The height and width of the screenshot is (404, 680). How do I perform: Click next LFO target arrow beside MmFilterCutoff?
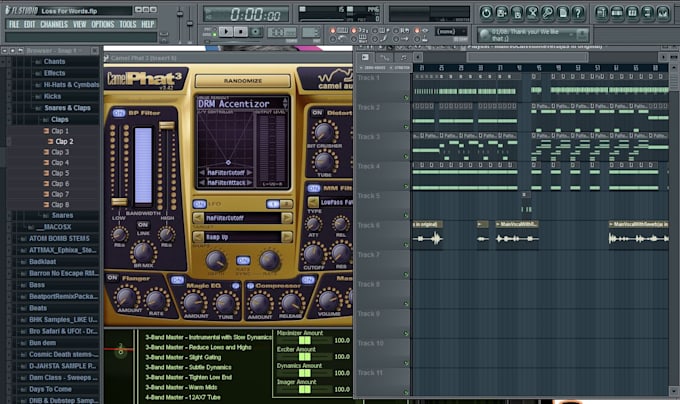(287, 218)
